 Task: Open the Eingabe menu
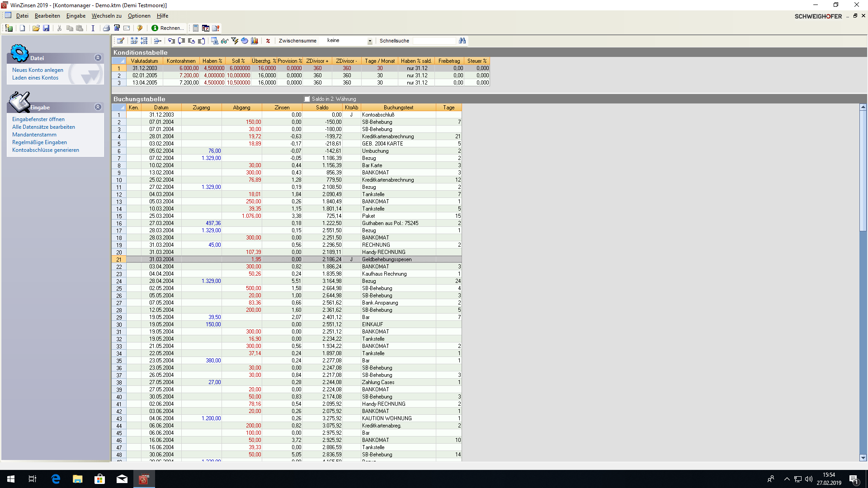coord(76,16)
